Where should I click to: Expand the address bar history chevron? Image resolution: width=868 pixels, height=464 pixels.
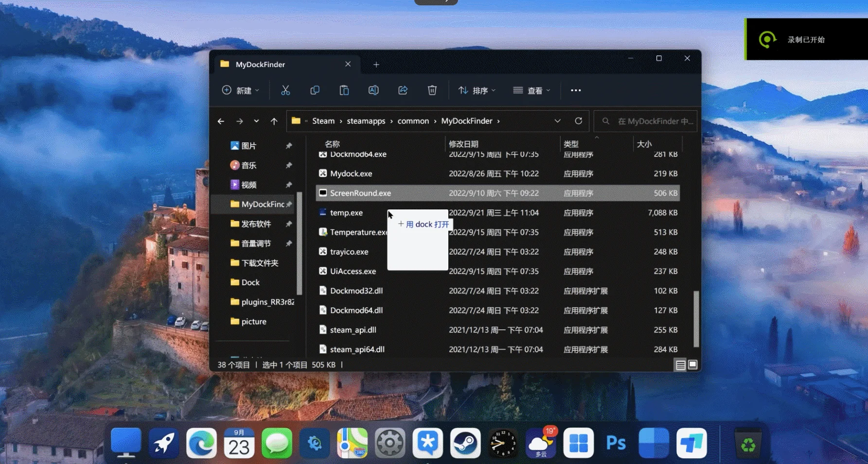coord(557,120)
